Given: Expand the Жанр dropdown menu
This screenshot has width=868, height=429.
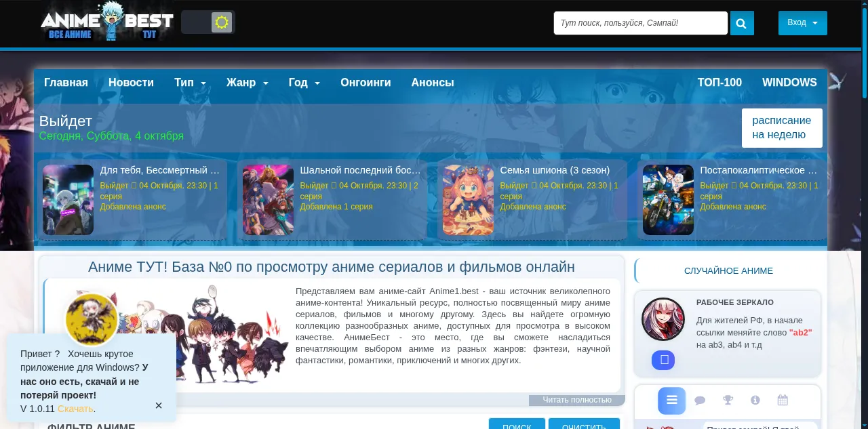Looking at the screenshot, I should point(247,83).
